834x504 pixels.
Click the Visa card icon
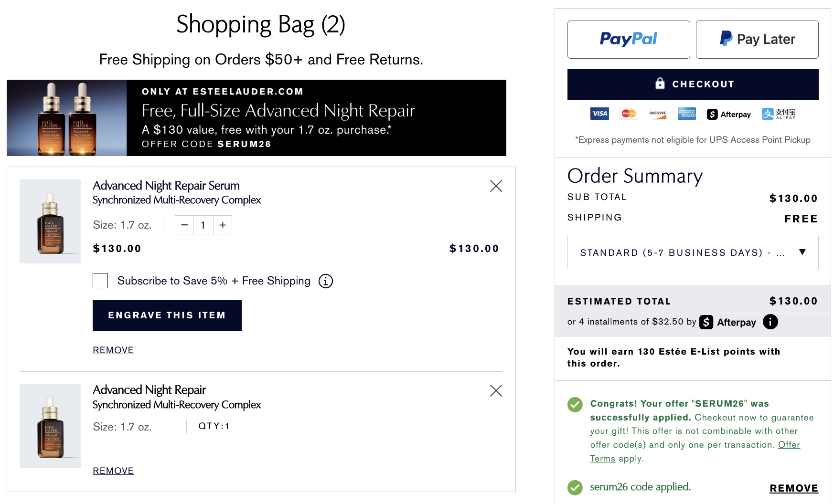coord(599,114)
